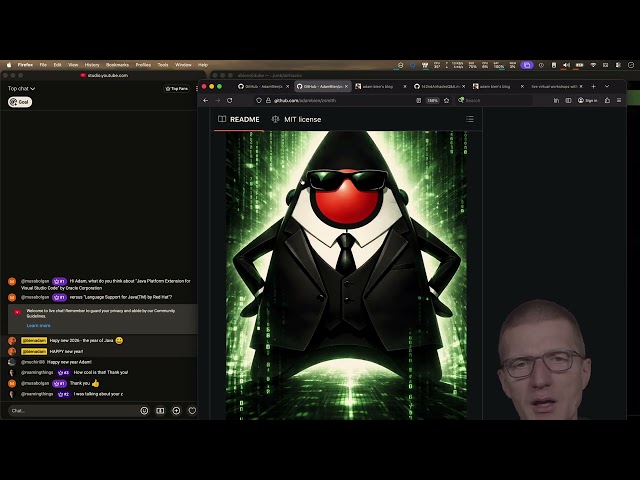Click the Wi-Fi icon in menu bar

tap(593, 65)
